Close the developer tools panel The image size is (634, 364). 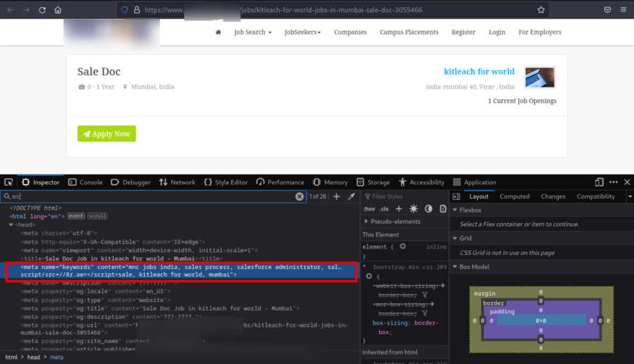pos(627,182)
